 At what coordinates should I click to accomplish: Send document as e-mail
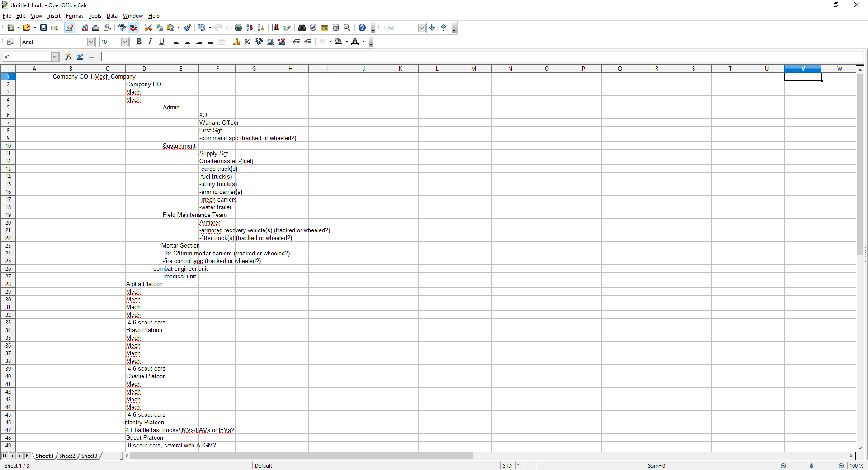(x=55, y=28)
